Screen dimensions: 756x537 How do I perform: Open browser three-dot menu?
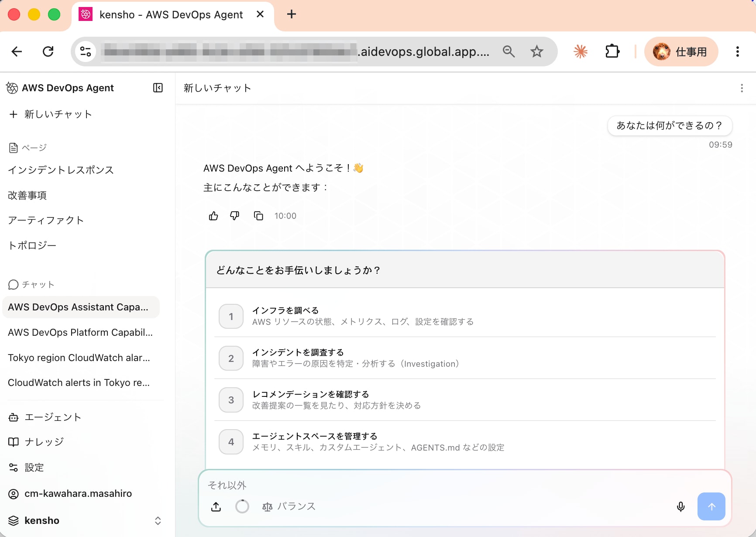point(738,52)
